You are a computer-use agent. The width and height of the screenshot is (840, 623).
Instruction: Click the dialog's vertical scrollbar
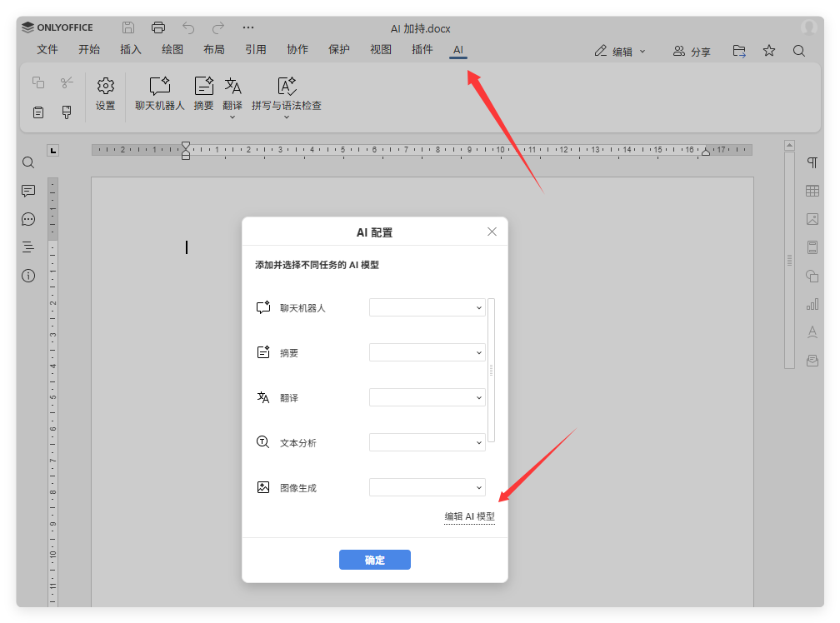click(x=492, y=371)
